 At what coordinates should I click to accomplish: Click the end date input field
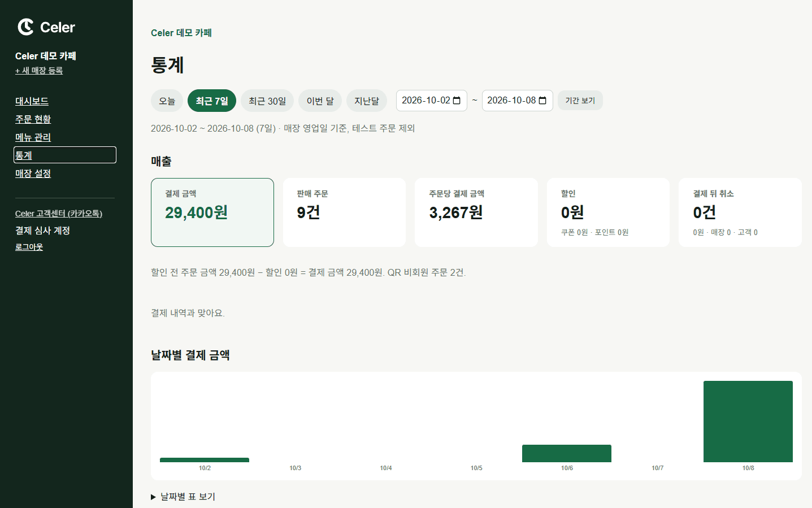coord(518,101)
